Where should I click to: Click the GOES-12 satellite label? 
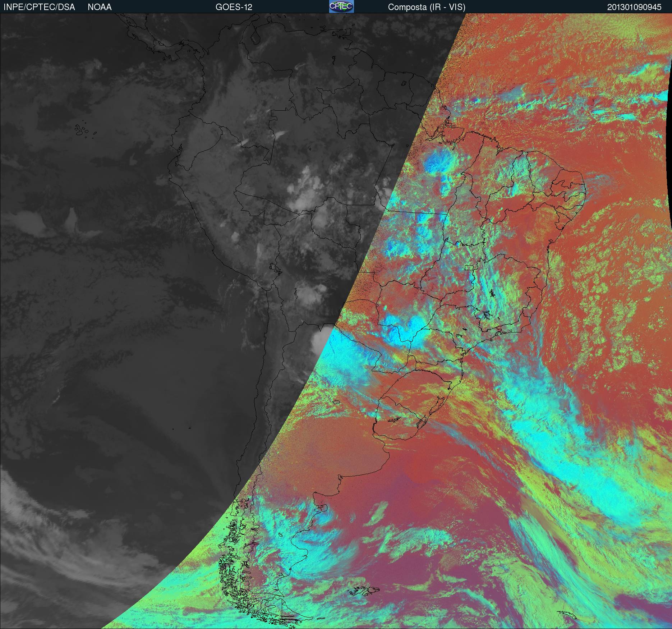click(234, 7)
